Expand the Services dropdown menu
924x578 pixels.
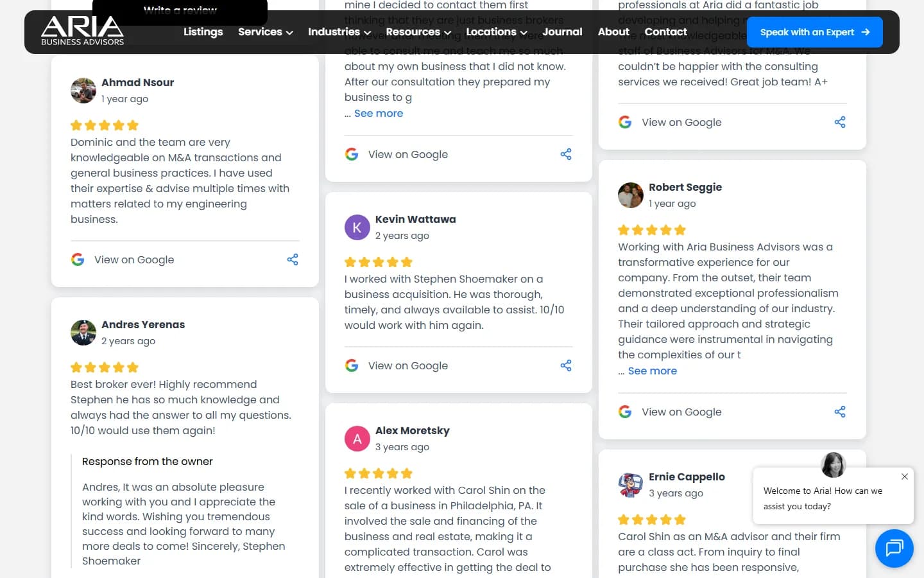(x=265, y=31)
